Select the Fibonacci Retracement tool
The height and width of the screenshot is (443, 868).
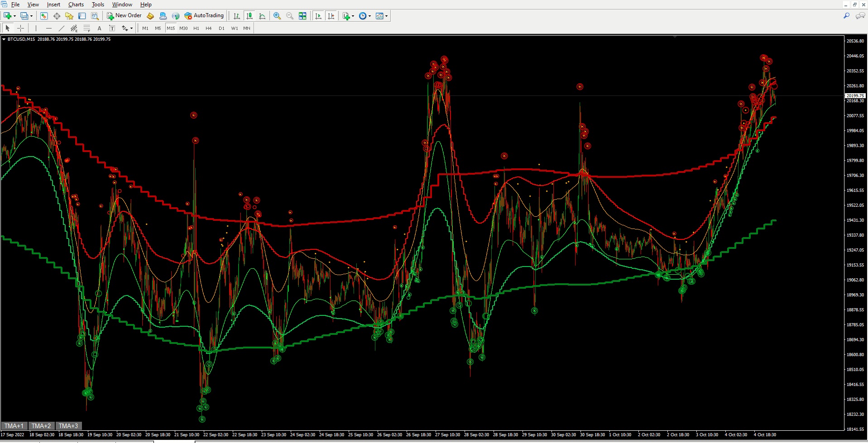click(87, 28)
